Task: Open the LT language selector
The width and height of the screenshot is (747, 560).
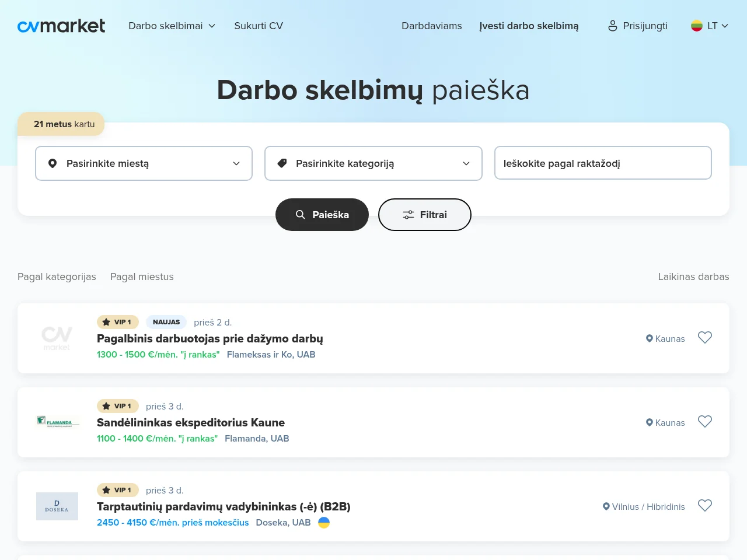Action: tap(710, 26)
